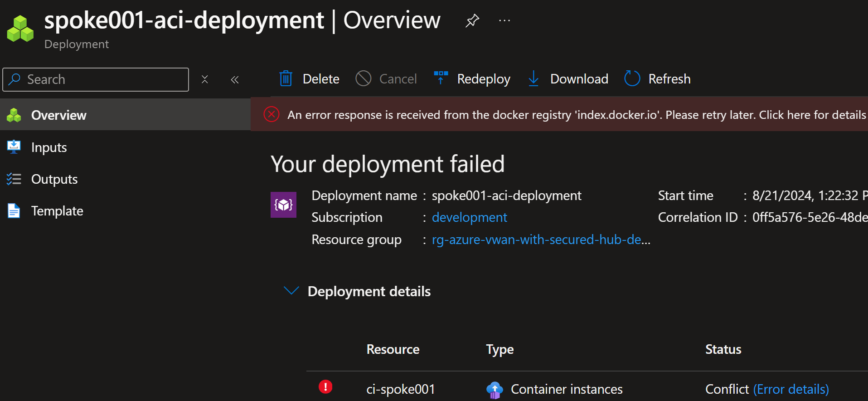Collapse the Deployment details chevron
The height and width of the screenshot is (401, 868).
coord(291,291)
